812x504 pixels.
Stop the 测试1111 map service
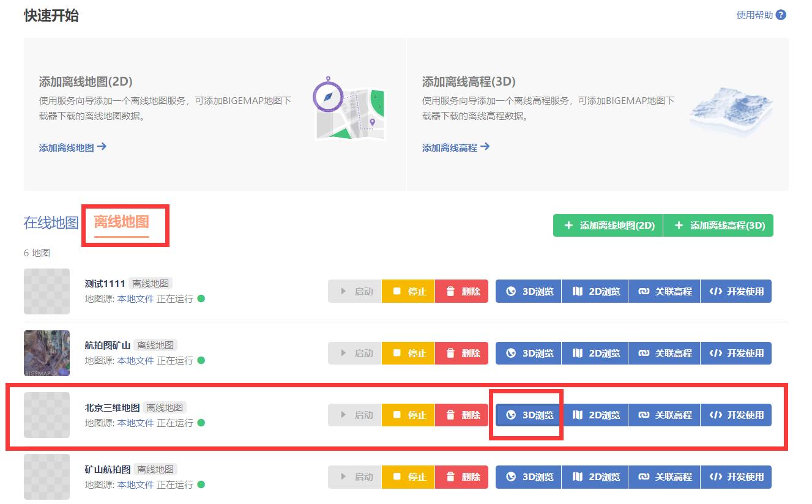pyautogui.click(x=408, y=291)
